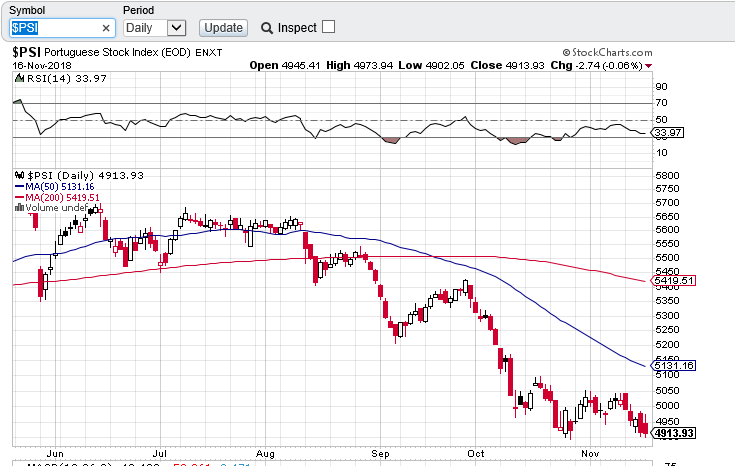Click the Inspect magnifier icon
Viewport: 735px width, 466px height.
point(267,28)
